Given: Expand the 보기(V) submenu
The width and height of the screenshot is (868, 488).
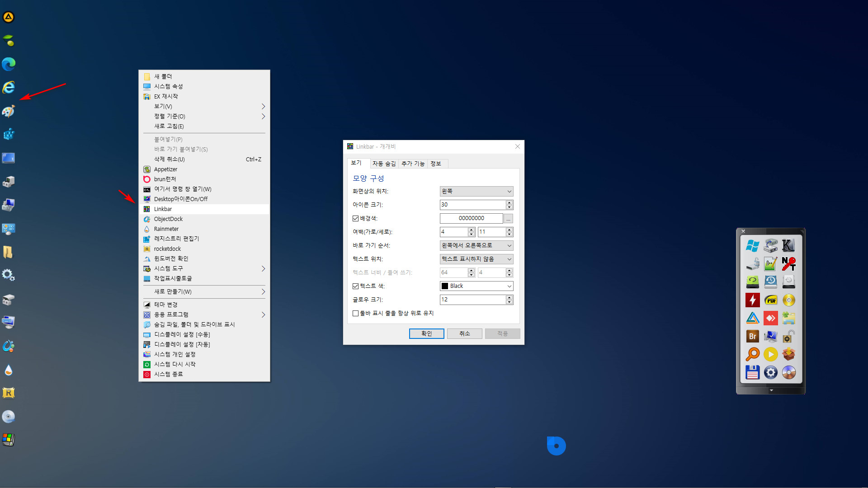Looking at the screenshot, I should (204, 106).
